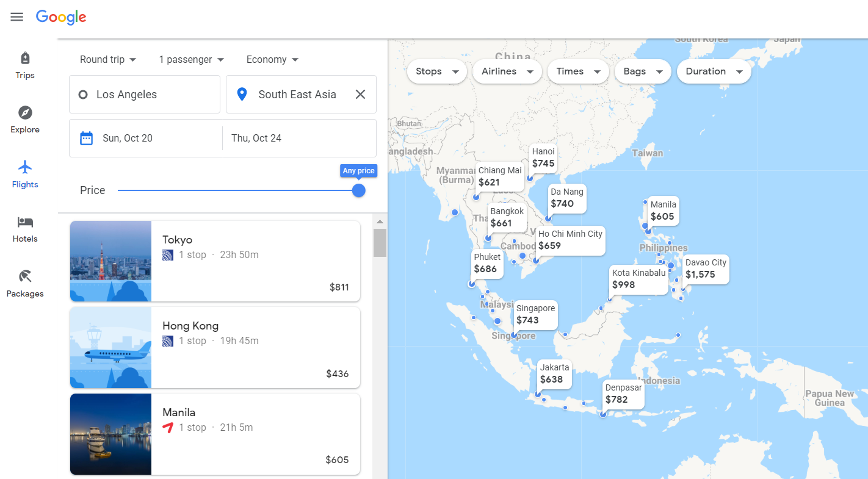Open the Stops filter

(437, 71)
